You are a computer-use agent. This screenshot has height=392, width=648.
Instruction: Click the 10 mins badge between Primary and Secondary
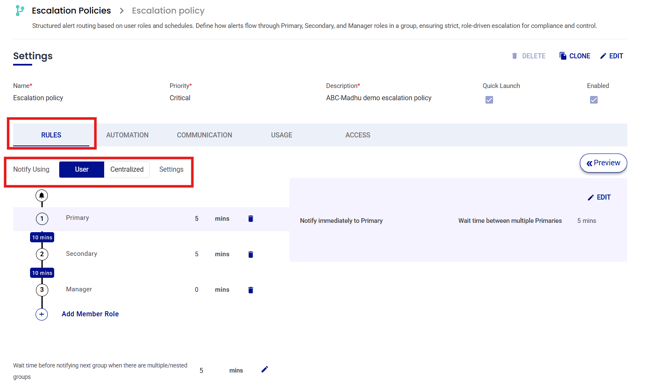coord(42,237)
